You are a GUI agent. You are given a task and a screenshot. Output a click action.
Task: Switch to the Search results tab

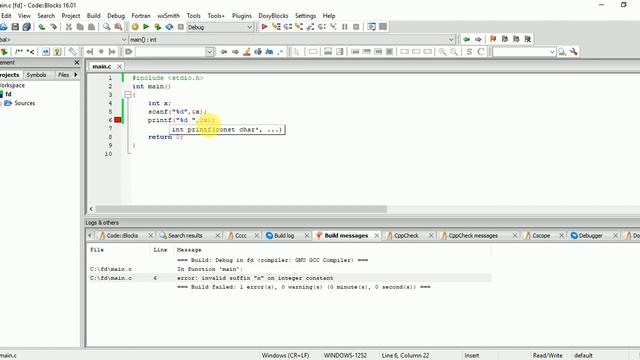point(185,236)
